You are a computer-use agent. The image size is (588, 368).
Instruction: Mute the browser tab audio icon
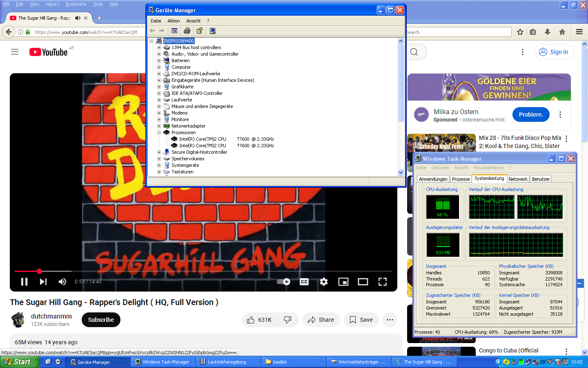point(78,18)
